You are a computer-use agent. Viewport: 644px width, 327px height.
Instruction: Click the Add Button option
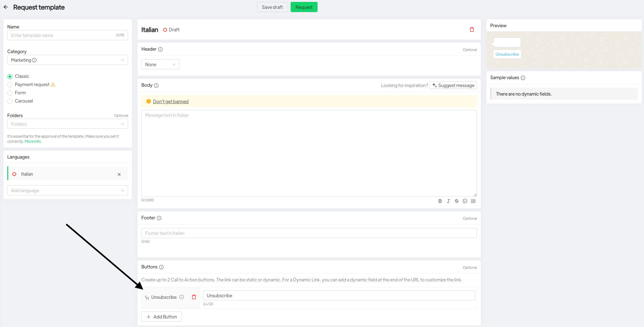(162, 317)
